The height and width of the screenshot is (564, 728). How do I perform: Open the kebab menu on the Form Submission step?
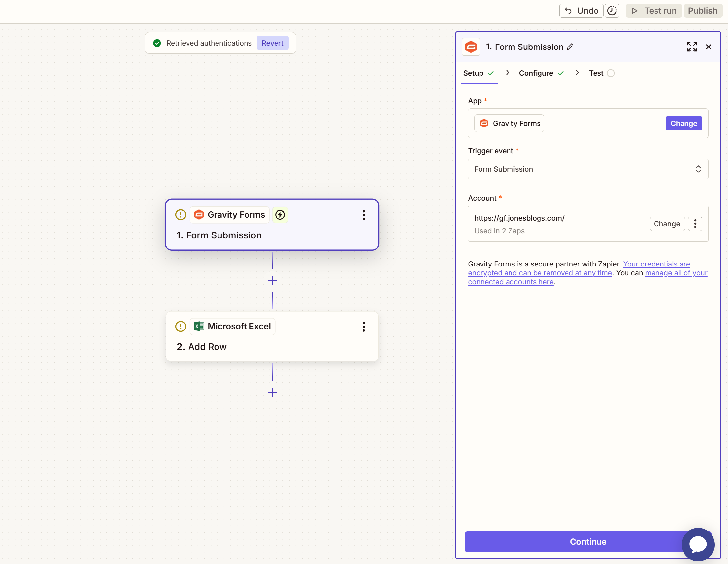click(364, 215)
